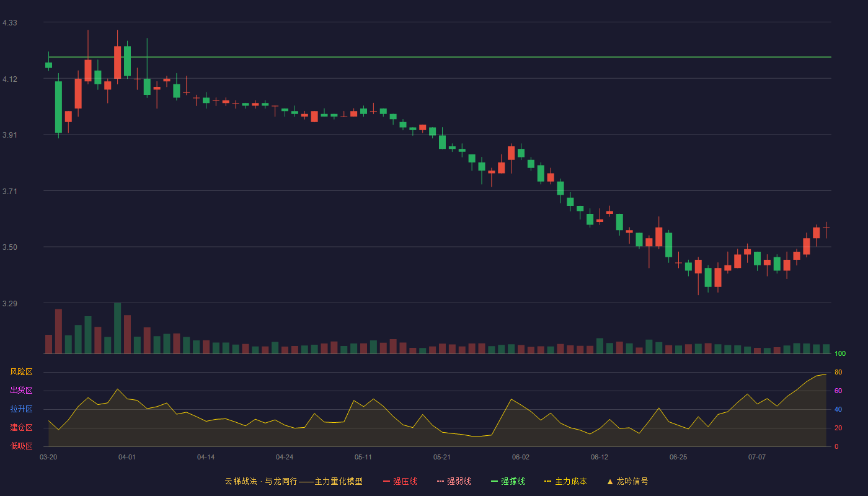Click the 06-25 date label
Screen dimensions: 868x496
point(678,457)
